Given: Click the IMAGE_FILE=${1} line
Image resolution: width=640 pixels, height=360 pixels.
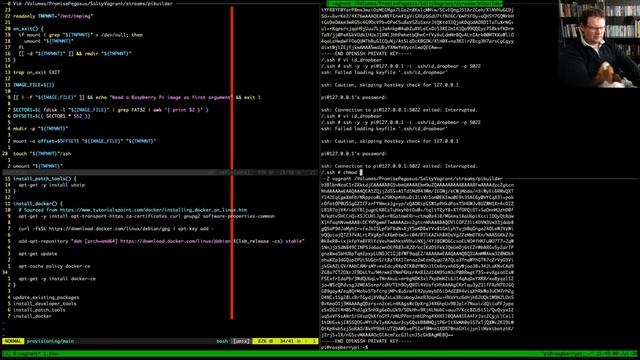Looking at the screenshot, I should click(33, 85).
